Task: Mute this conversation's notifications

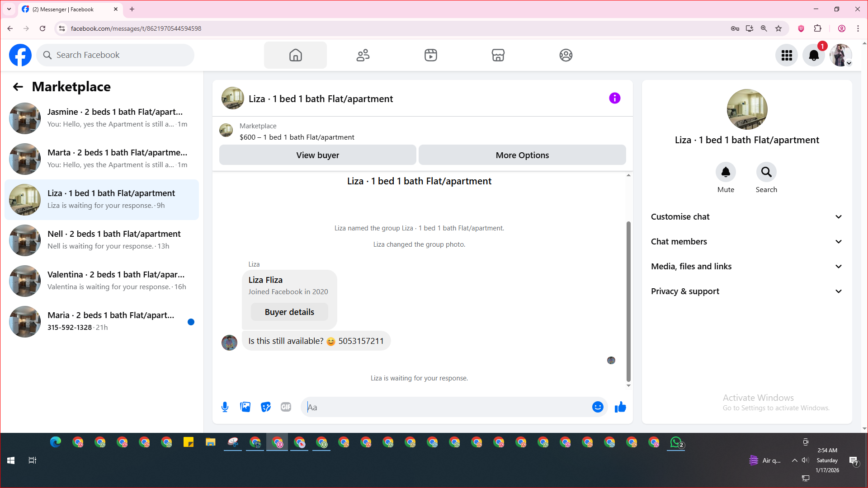Action: click(x=726, y=172)
